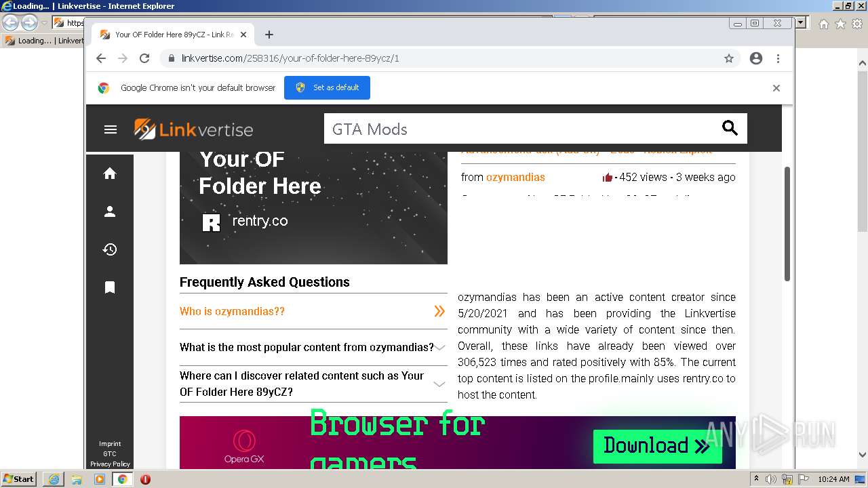
Task: Click the thumbs-up rating icon
Action: pos(608,178)
